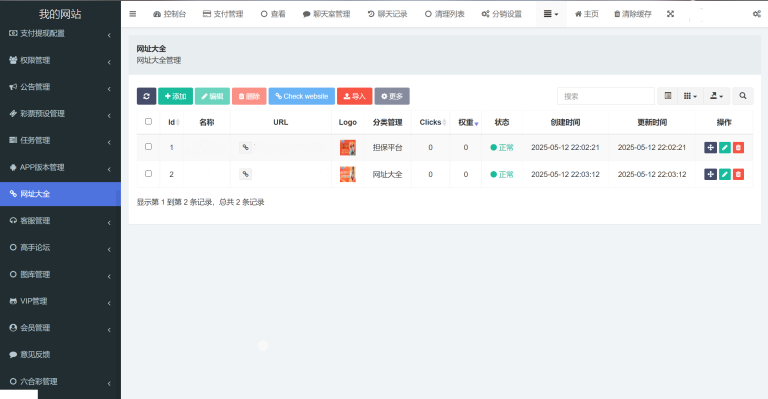Click the green 添加 add button
Viewport: 768px width, 399px height.
(175, 96)
